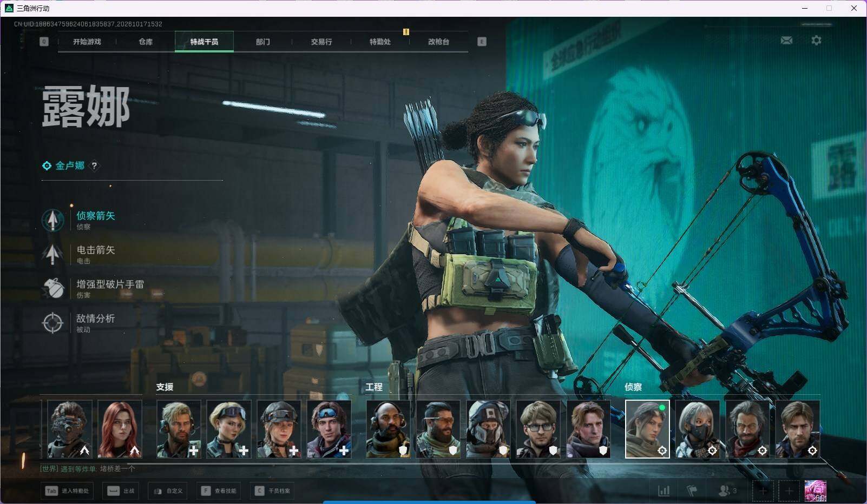Viewport: 867px width, 504px height.
Task: Select the 增强型破片手雷 grenade icon
Action: [x=53, y=288]
